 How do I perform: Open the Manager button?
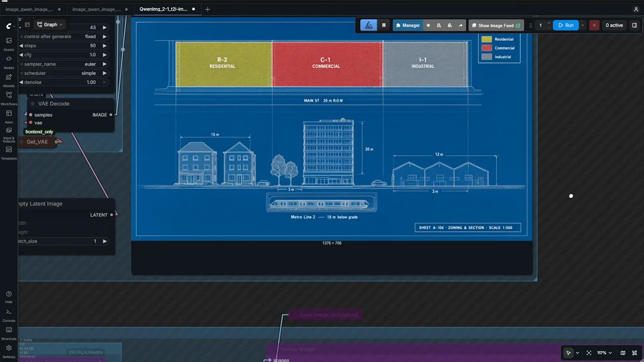[408, 25]
